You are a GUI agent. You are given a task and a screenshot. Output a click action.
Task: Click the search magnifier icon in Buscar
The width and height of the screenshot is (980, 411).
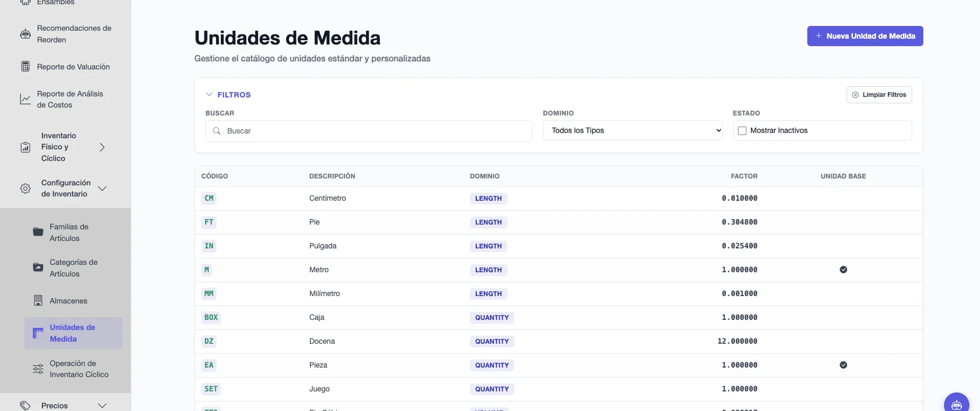[217, 131]
